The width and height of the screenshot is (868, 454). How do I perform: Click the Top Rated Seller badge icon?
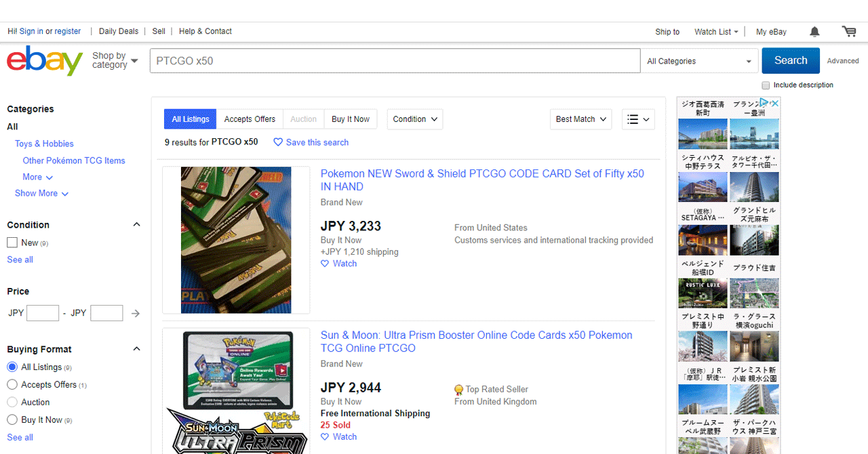point(458,390)
